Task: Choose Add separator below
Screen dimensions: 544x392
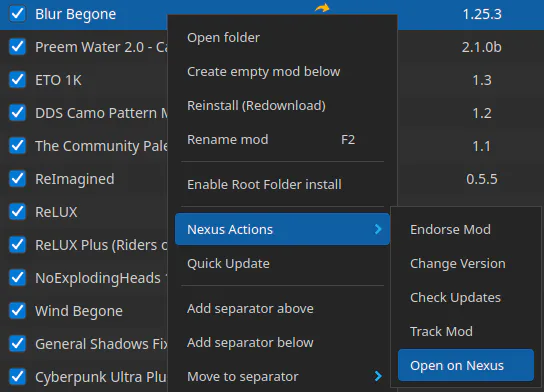Action: point(282,342)
